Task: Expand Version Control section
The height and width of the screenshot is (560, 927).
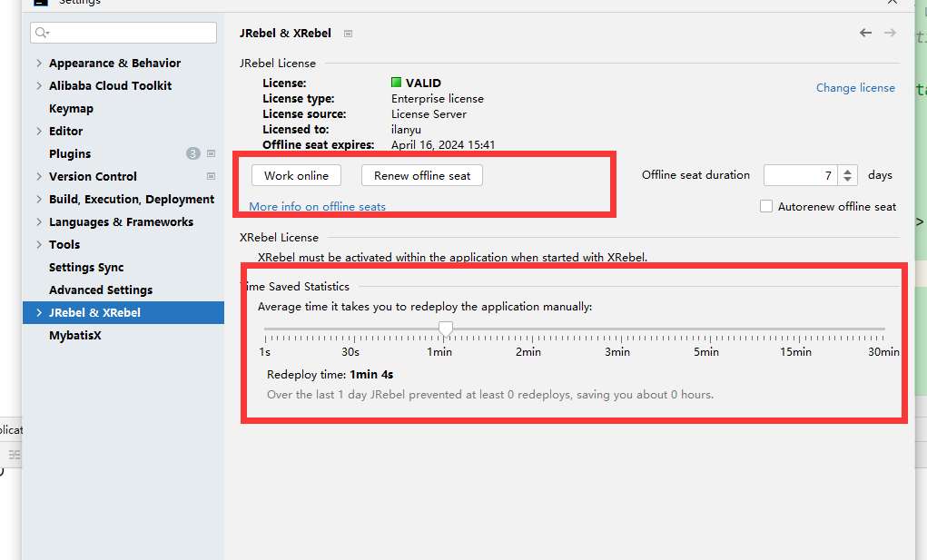Action: coord(39,177)
